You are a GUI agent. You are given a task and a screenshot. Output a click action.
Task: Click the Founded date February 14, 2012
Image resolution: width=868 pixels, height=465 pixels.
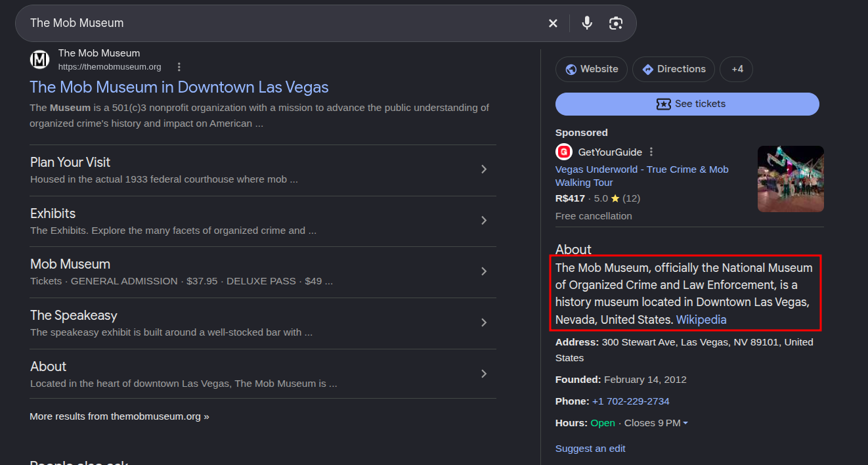click(645, 380)
